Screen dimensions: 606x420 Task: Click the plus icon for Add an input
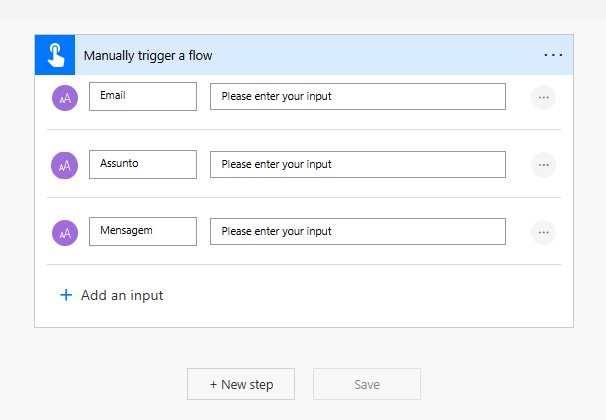(66, 295)
